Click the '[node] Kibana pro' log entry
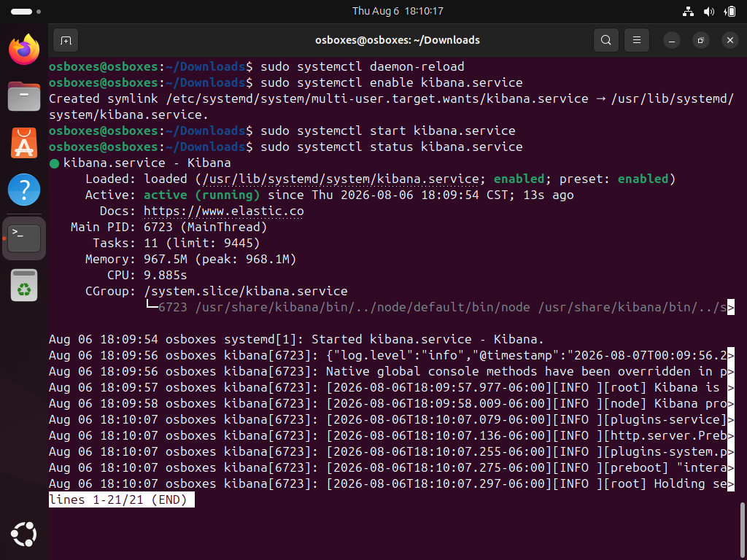The height and width of the screenshot is (560, 747). [392, 404]
